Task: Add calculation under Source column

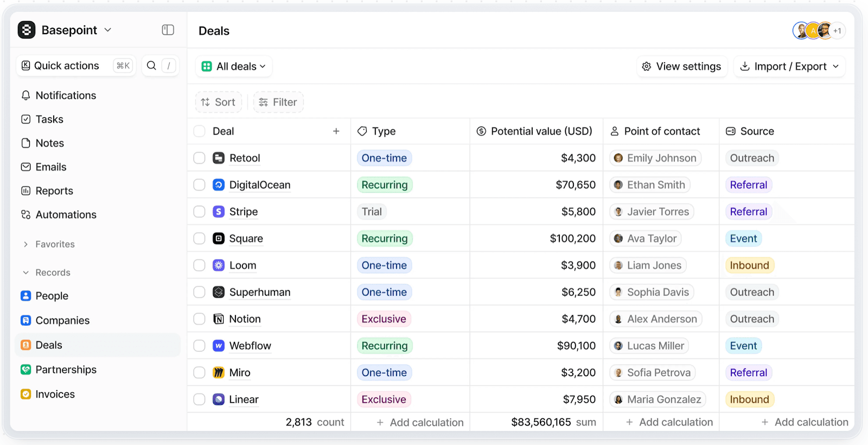Action: click(x=805, y=422)
